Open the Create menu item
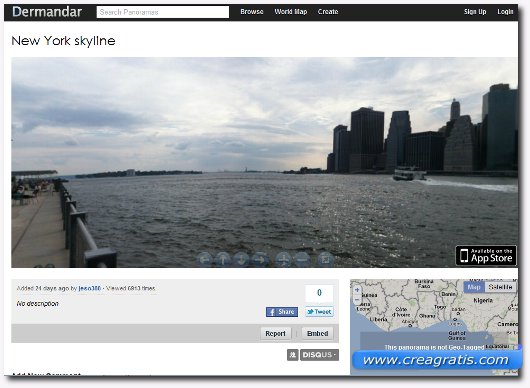This screenshot has height=388, width=530. pyautogui.click(x=328, y=12)
